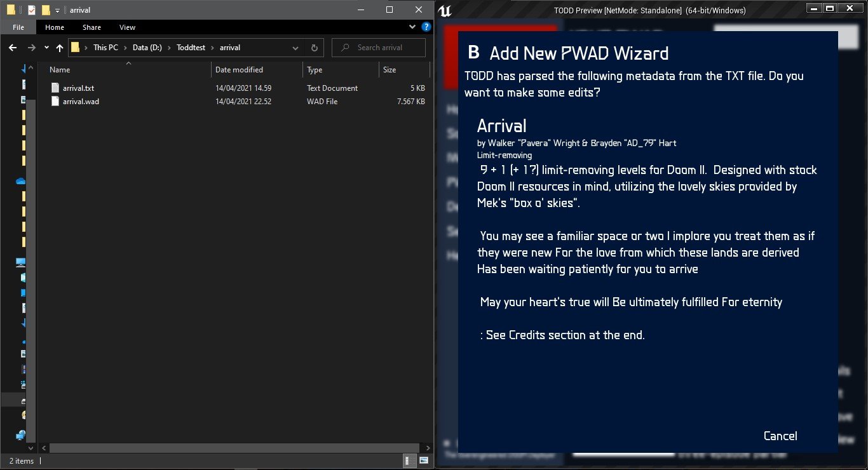Viewport: 868px width, 470px height.
Task: Click the 5 KB size cell
Action: pyautogui.click(x=417, y=88)
